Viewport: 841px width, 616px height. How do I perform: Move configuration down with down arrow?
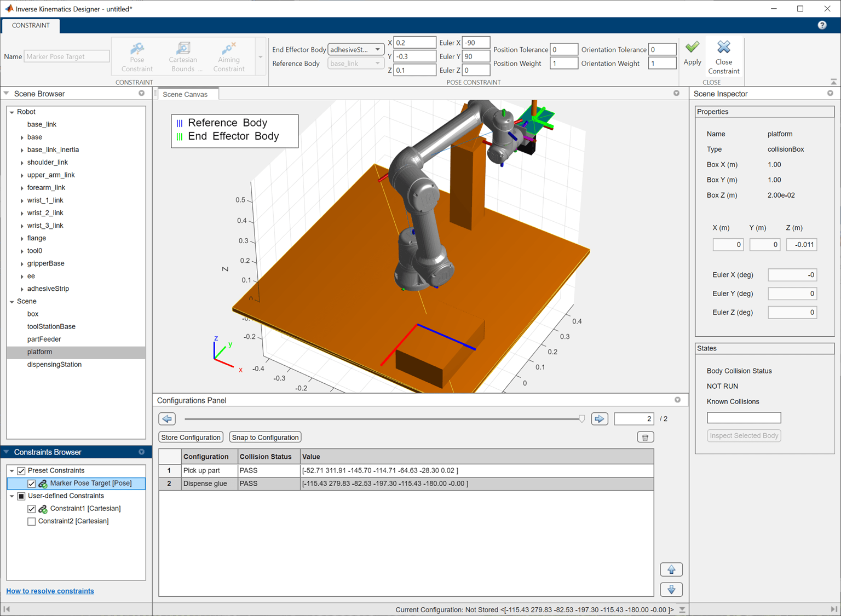(671, 590)
